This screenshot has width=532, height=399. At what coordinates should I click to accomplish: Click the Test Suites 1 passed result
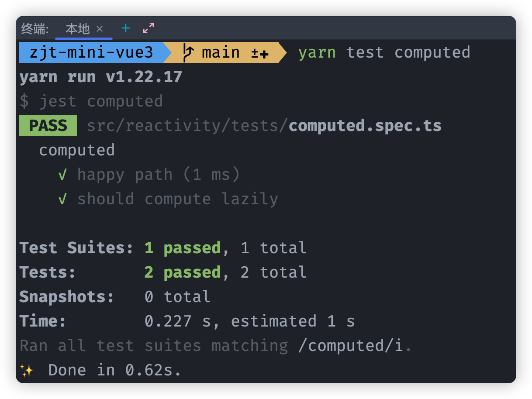[183, 248]
